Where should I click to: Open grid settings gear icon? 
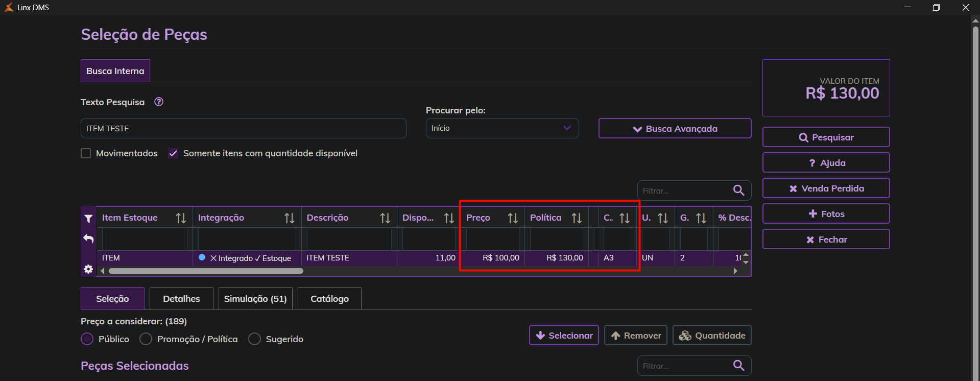click(x=88, y=269)
